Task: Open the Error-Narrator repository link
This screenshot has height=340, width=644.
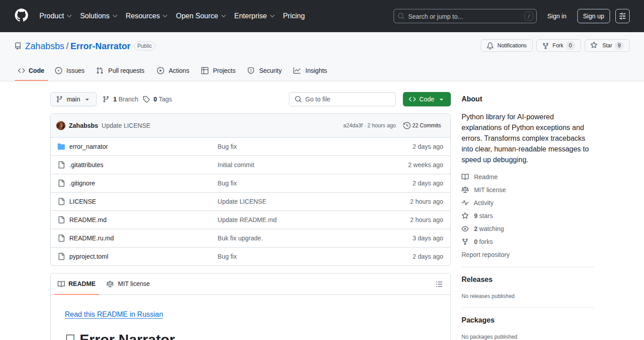Action: [101, 46]
